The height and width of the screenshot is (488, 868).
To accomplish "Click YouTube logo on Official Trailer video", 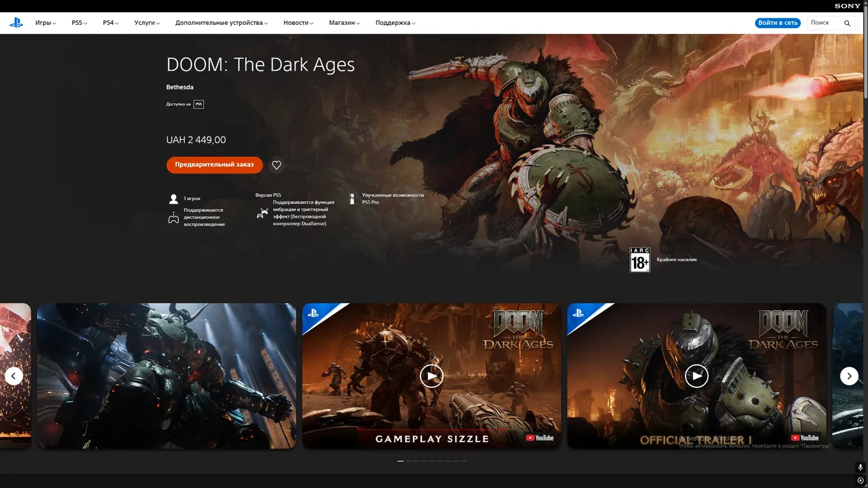I will point(805,438).
